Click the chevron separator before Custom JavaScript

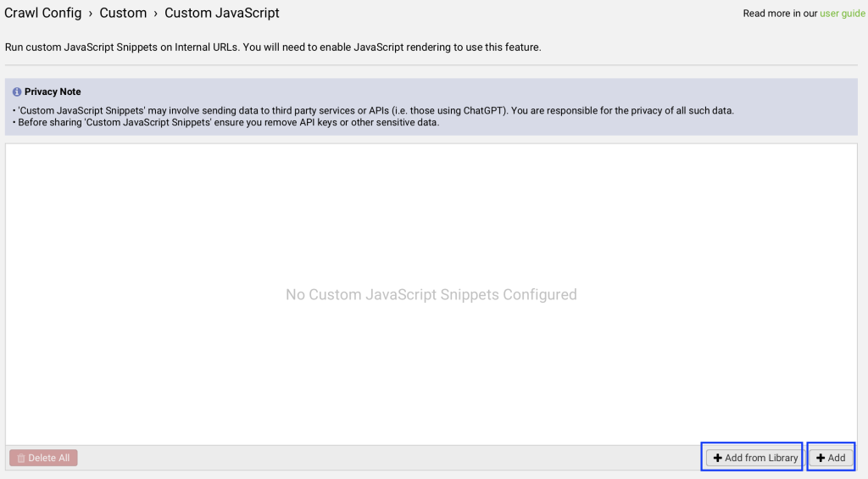coord(156,14)
